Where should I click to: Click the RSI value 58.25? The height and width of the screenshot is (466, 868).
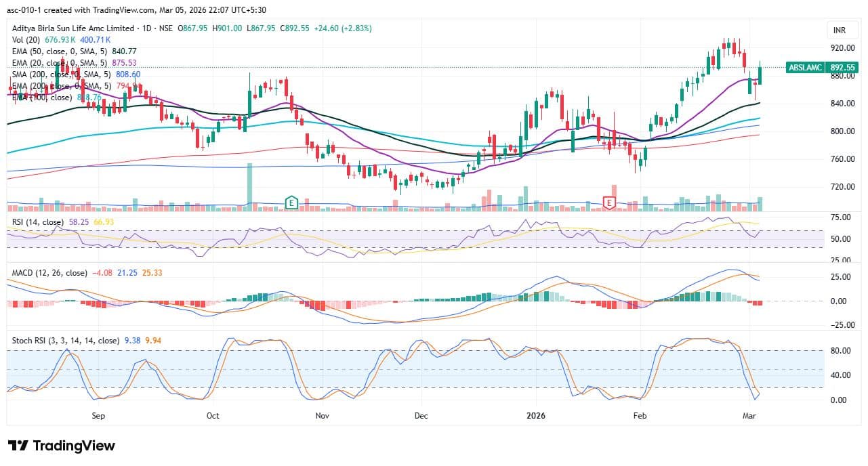pyautogui.click(x=79, y=222)
